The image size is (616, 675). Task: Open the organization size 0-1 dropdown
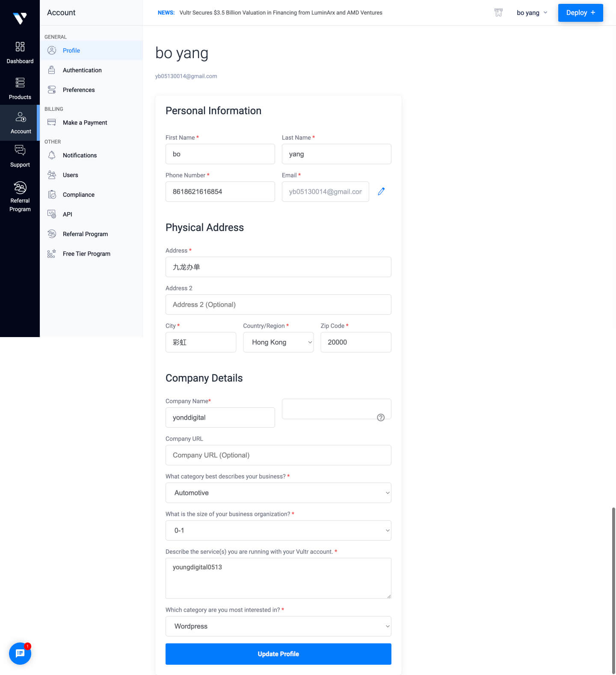coord(278,530)
